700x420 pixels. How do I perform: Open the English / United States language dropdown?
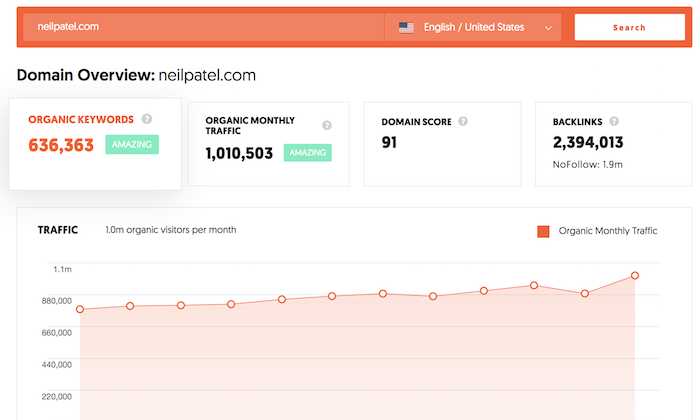(x=473, y=28)
